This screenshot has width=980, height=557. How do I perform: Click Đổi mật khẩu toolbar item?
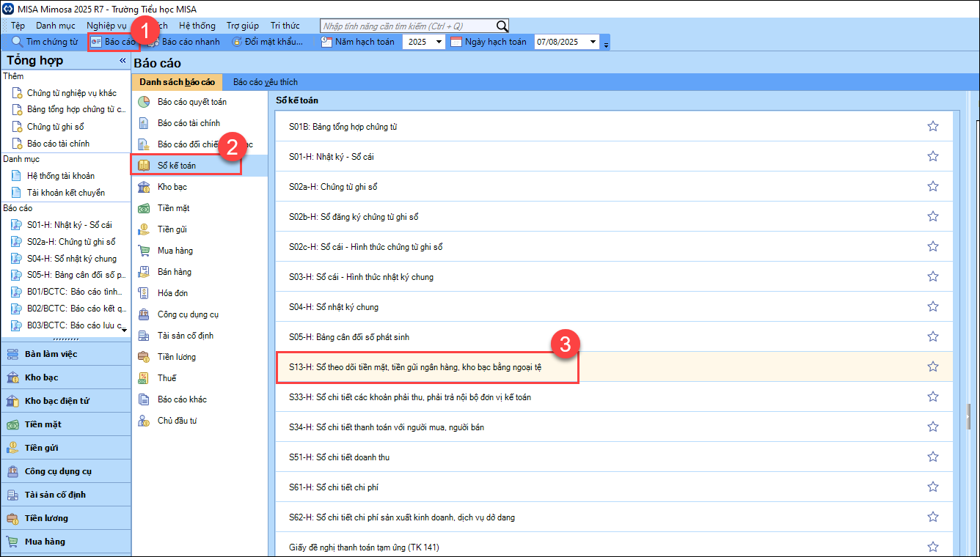point(267,42)
